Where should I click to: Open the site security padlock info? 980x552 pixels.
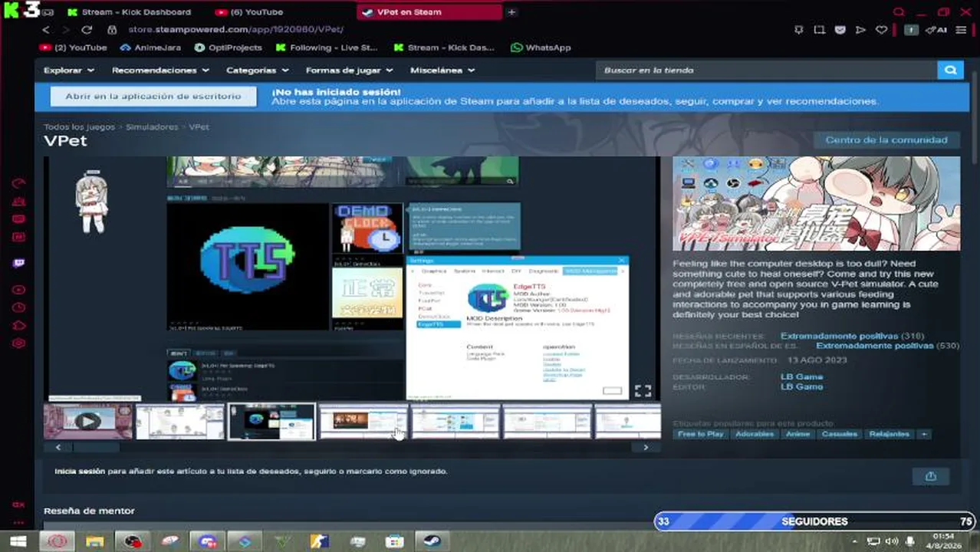click(112, 30)
